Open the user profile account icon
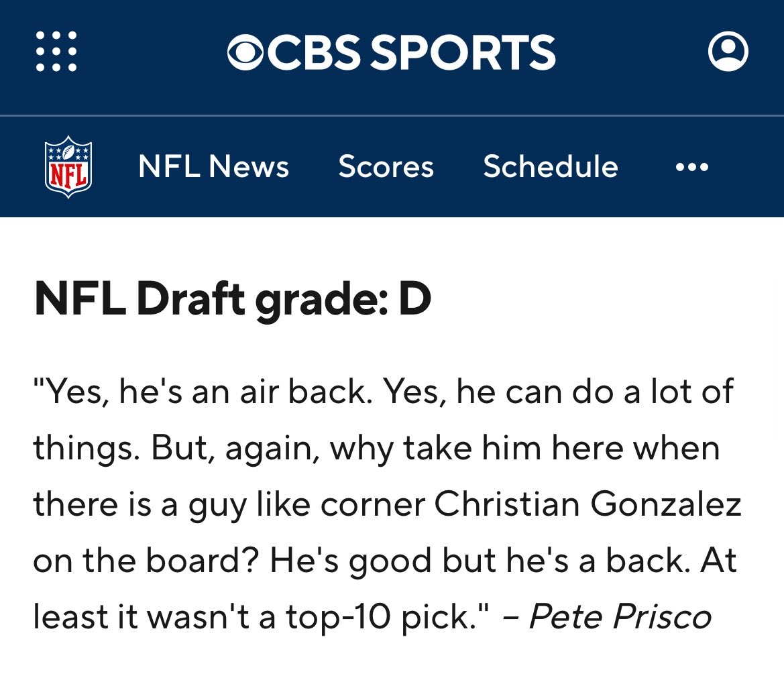This screenshot has width=784, height=676. (728, 52)
